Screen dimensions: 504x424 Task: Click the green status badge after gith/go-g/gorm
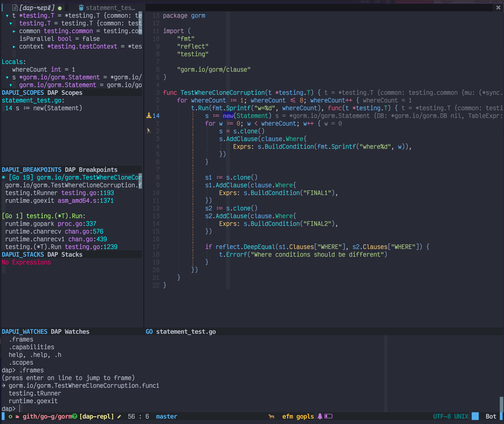click(75, 416)
